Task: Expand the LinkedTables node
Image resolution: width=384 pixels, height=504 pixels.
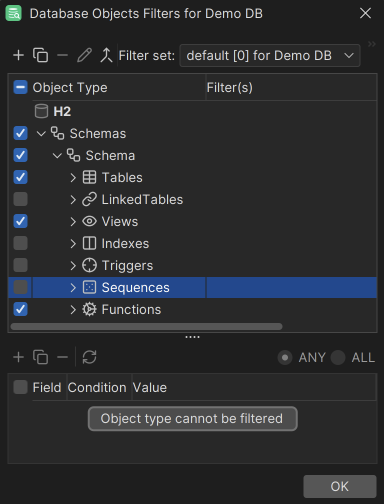Action: [73, 200]
